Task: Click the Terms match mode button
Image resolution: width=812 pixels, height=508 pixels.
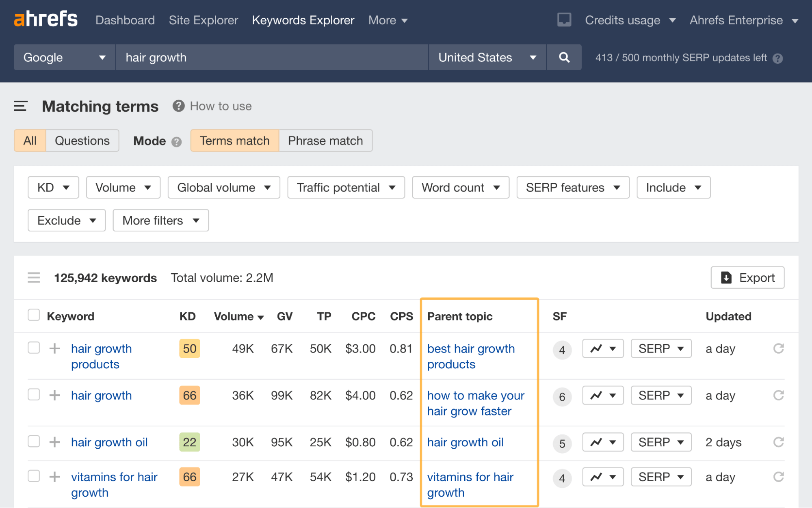Action: click(234, 141)
